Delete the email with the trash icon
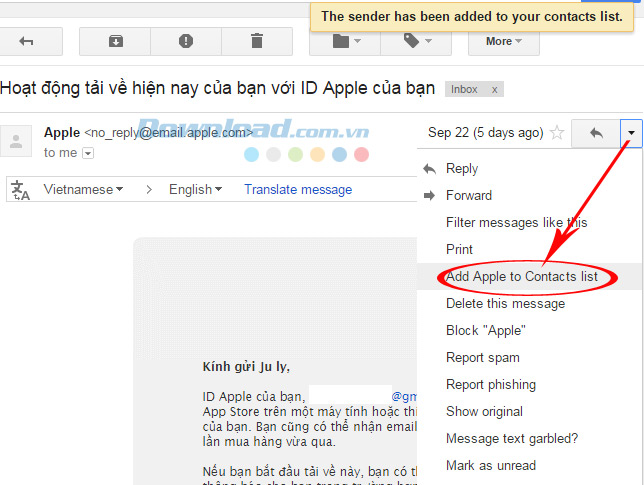This screenshot has width=644, height=485. coord(257,41)
